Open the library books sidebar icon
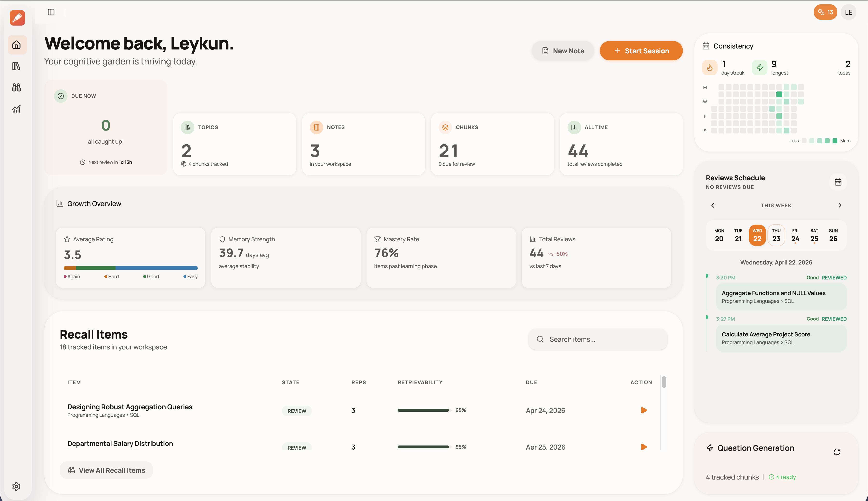 [x=16, y=66]
